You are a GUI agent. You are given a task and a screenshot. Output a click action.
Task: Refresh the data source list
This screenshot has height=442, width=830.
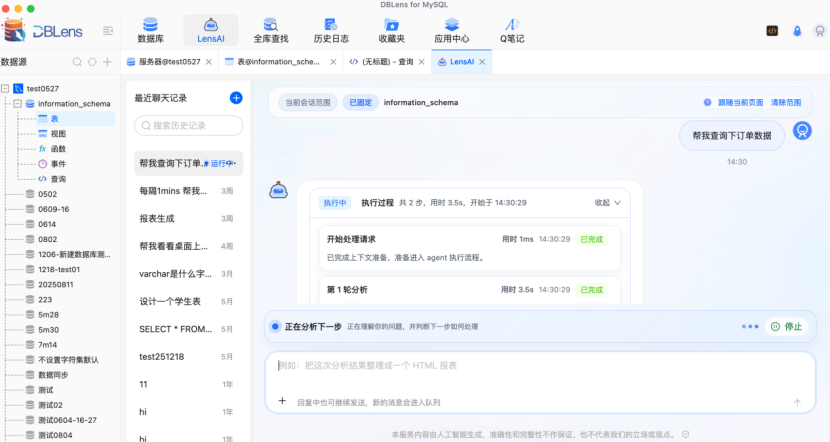[x=92, y=62]
